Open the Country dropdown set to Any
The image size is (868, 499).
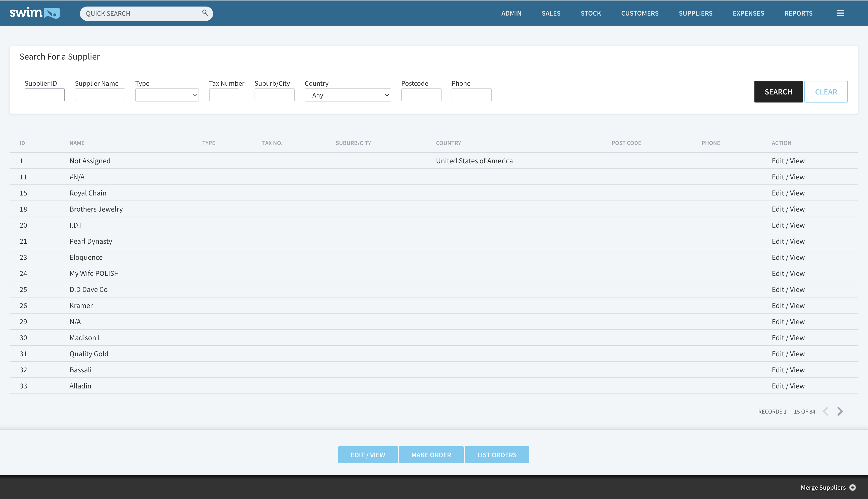[348, 95]
